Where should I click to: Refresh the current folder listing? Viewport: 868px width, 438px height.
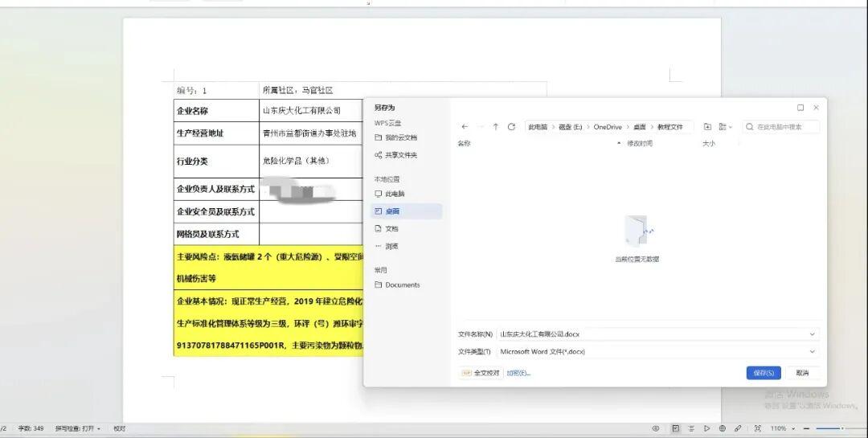(x=511, y=127)
